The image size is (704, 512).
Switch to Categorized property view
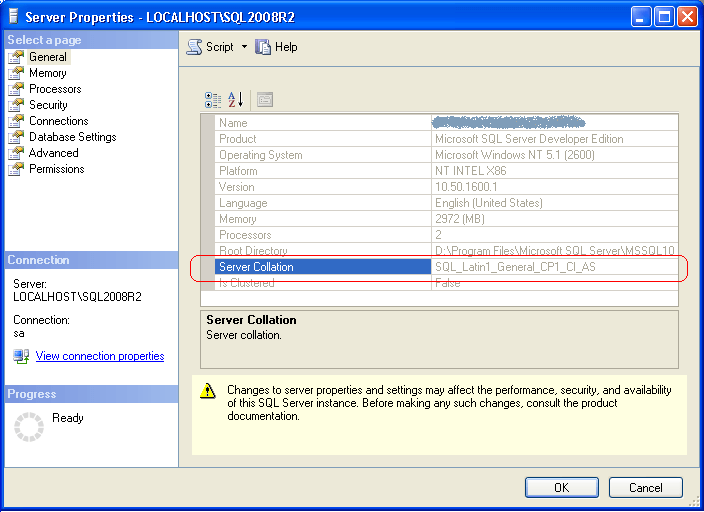pos(213,100)
